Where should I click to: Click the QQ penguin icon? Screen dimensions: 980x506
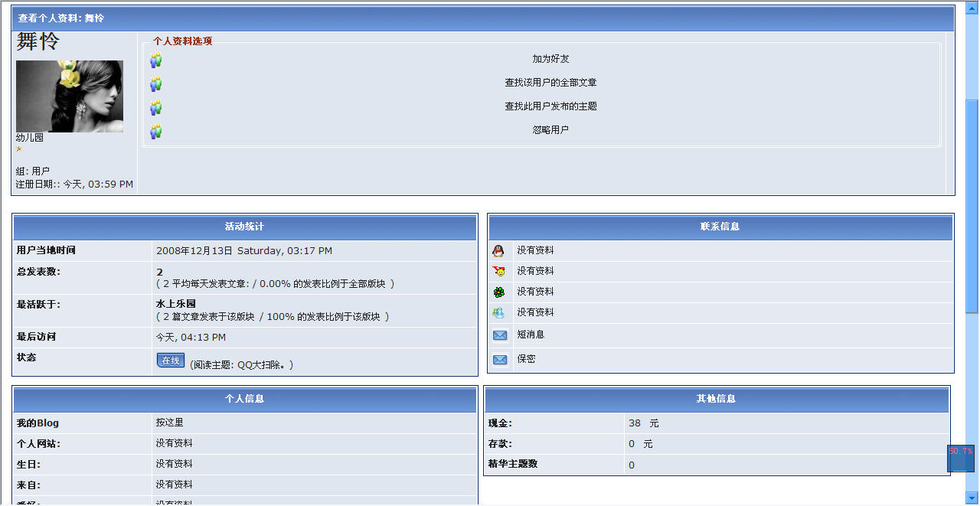tap(498, 250)
